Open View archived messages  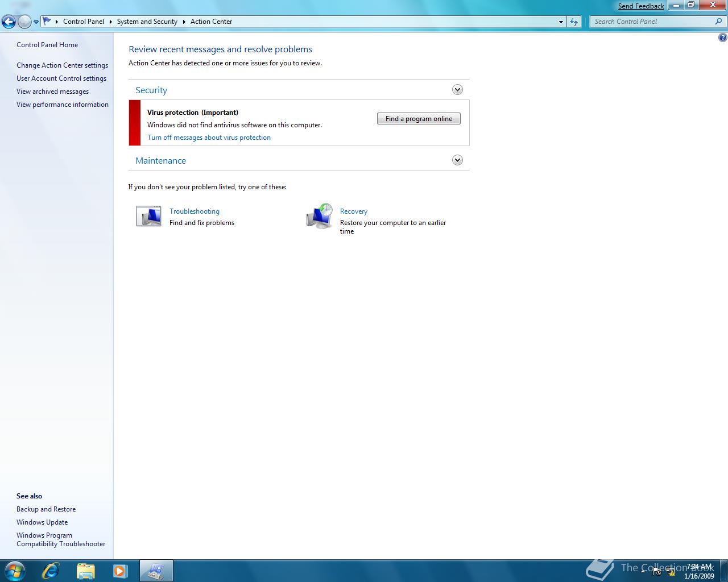(52, 92)
